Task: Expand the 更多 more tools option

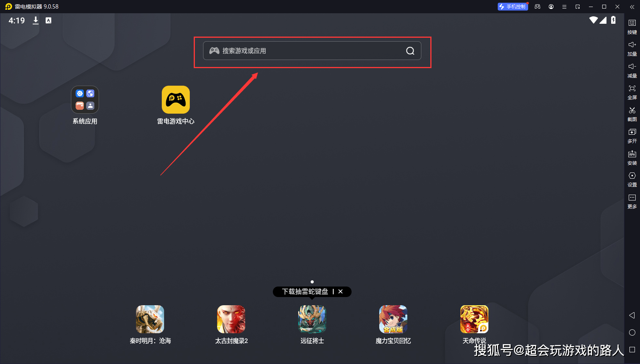Action: pos(632,200)
